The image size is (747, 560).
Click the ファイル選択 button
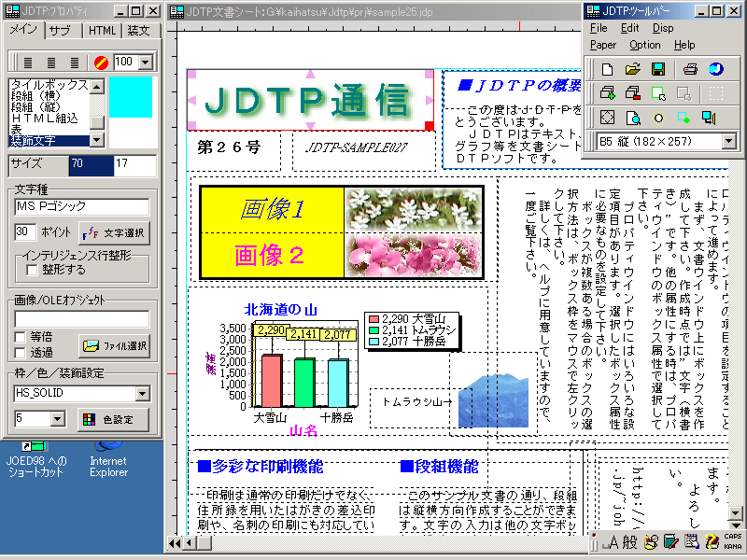click(114, 345)
